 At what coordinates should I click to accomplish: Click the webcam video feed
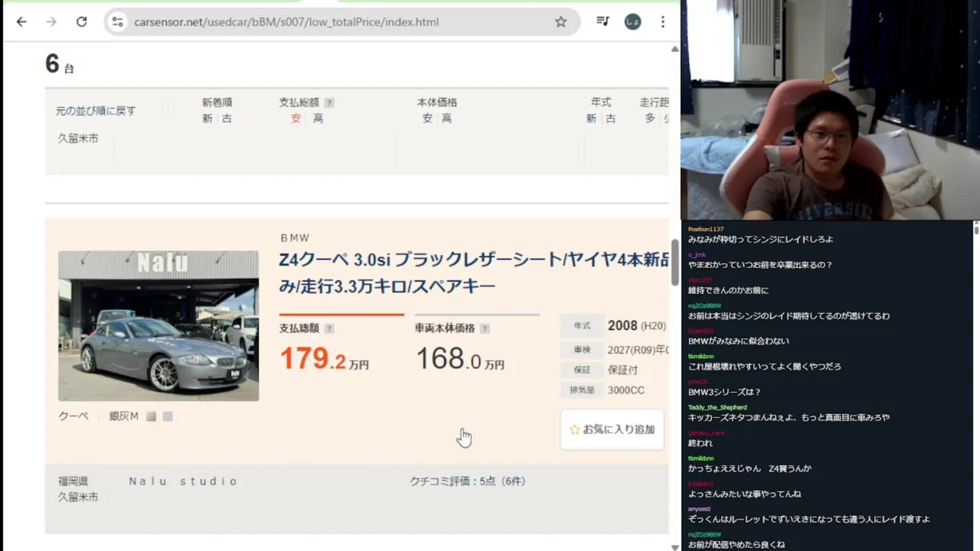[x=830, y=110]
